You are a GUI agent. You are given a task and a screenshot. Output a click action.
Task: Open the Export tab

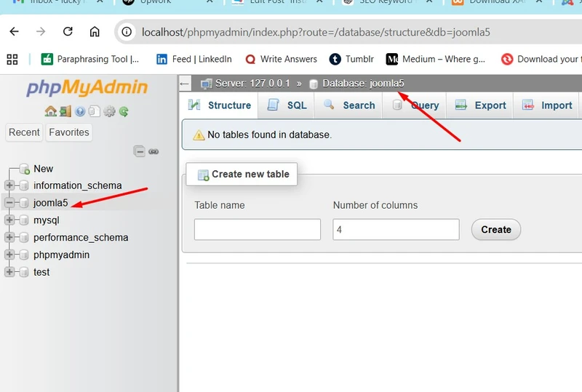point(480,105)
